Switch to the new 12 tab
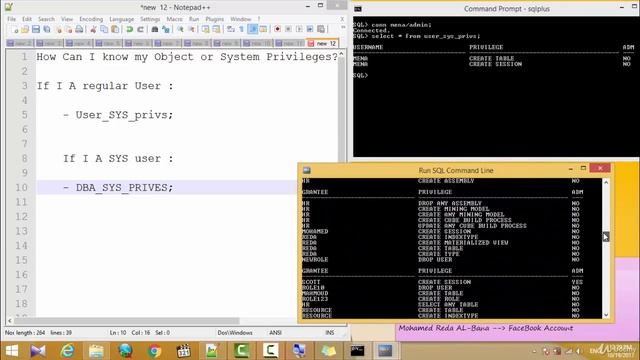 (322, 43)
